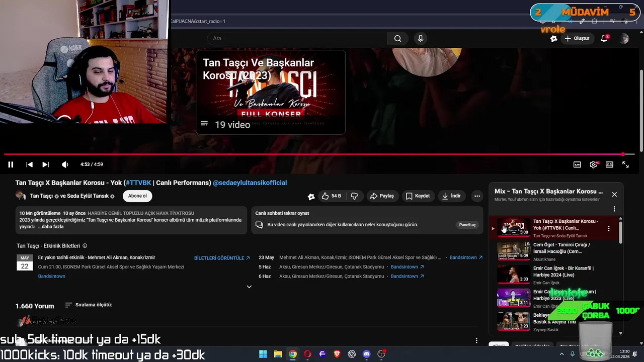Screen dimensions: 644x362
Task: Click the sparkle icon left of like button
Action: [x=311, y=196]
